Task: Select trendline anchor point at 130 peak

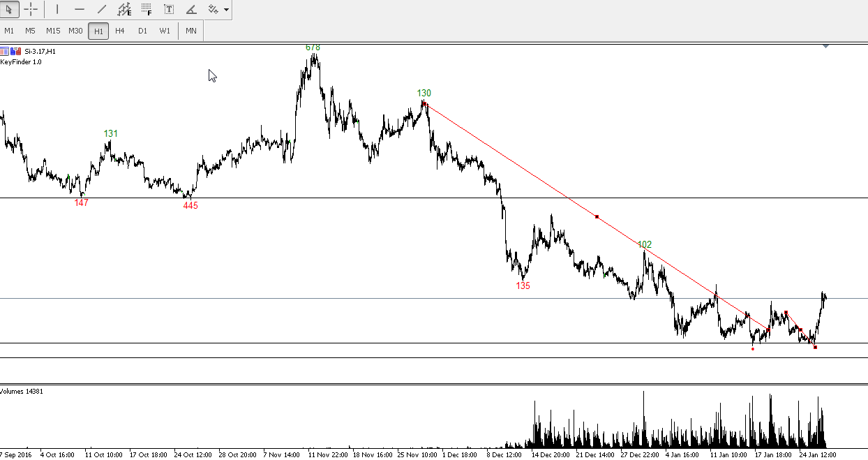Action: (x=424, y=103)
